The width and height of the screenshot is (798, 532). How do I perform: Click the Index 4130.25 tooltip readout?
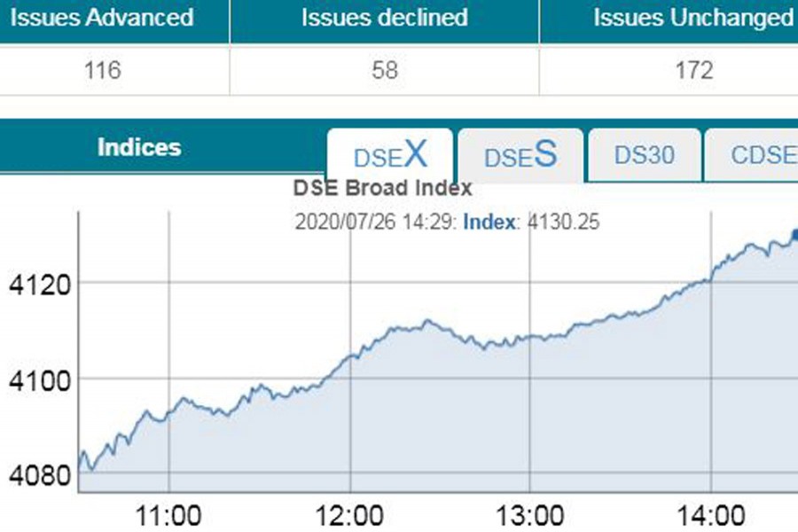tap(530, 222)
